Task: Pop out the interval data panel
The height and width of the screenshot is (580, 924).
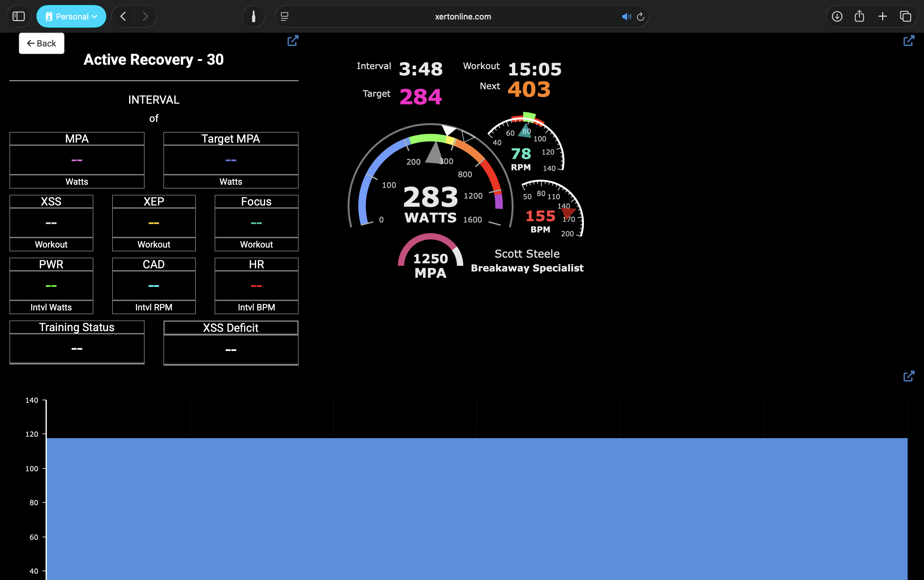Action: point(293,41)
